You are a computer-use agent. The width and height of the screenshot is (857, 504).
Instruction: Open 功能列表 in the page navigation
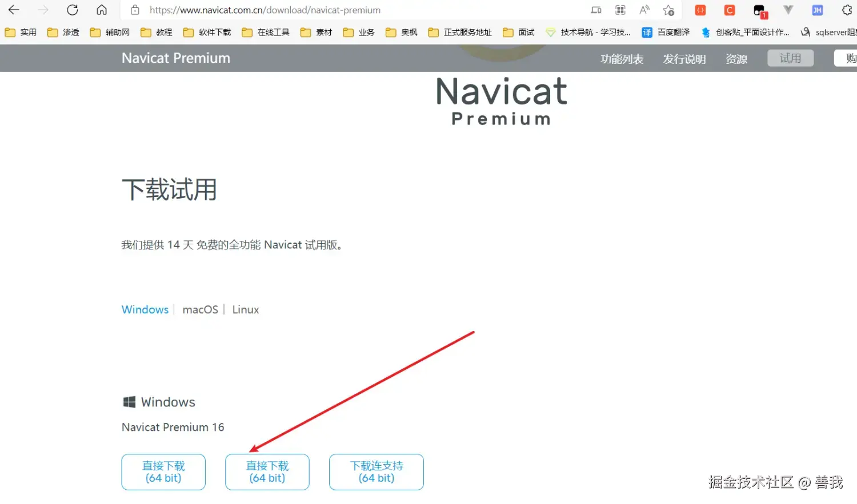point(622,59)
